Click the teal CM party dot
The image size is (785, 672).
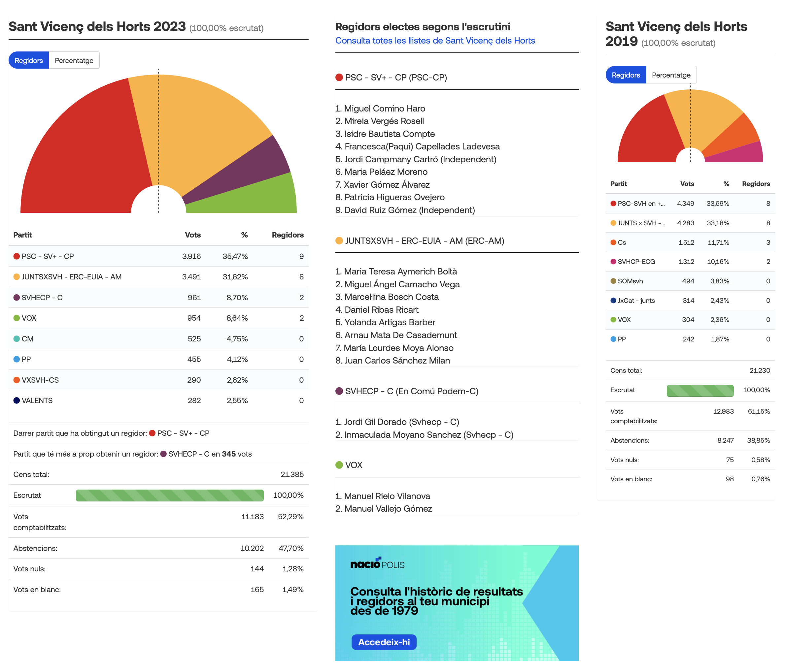[x=17, y=338]
